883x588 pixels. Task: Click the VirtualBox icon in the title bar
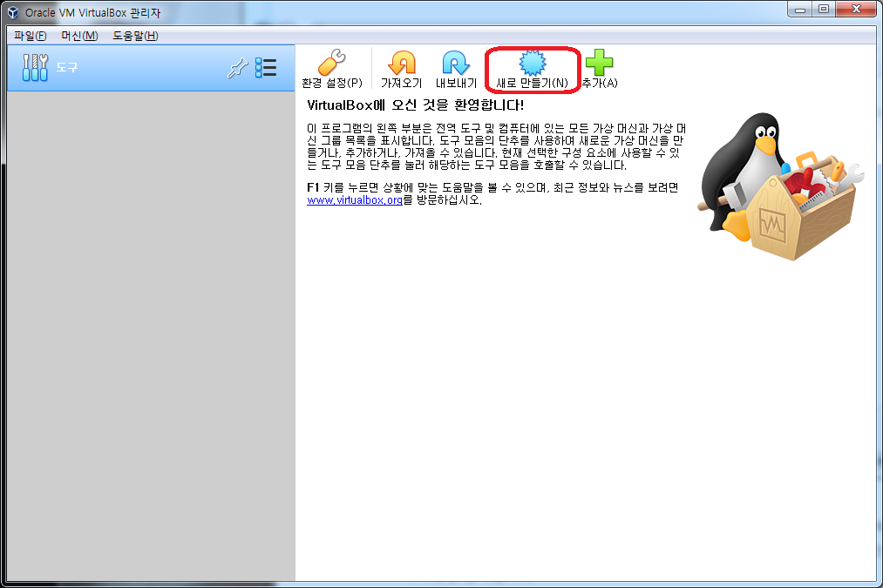tap(13, 12)
